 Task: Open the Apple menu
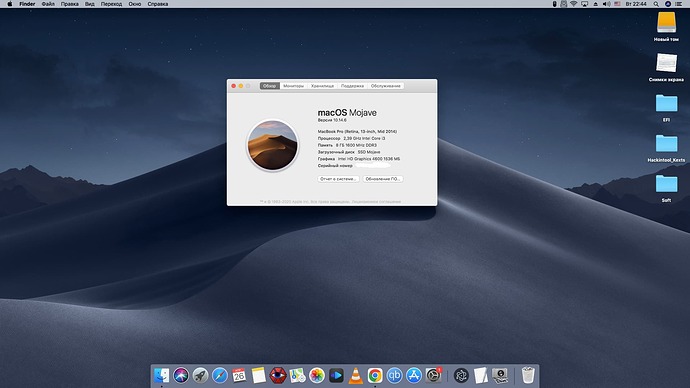(9, 4)
